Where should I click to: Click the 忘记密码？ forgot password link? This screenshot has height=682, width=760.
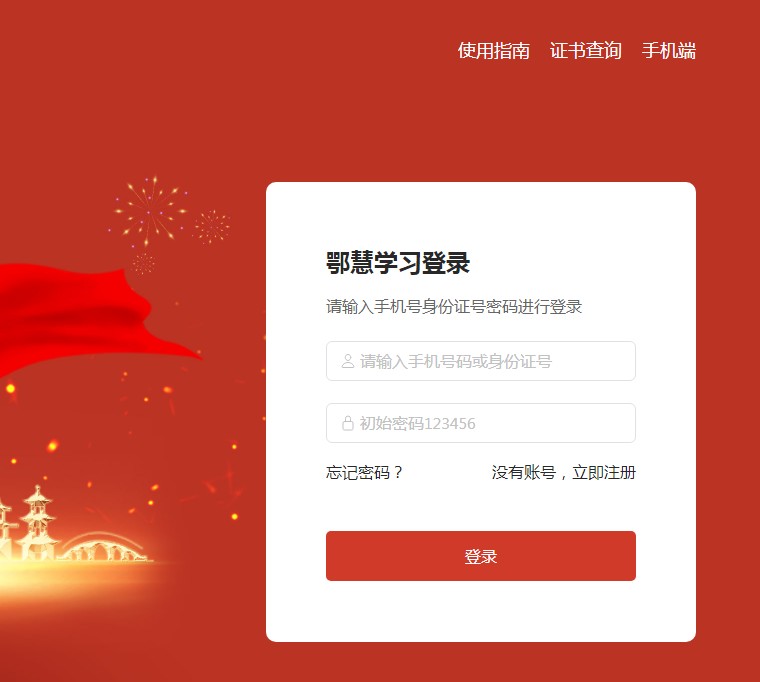pos(365,472)
